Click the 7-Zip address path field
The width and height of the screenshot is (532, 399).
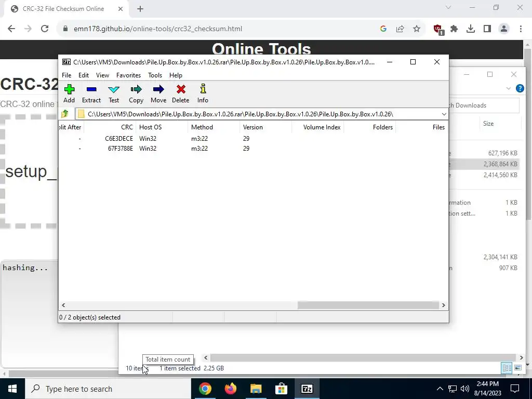(258, 114)
